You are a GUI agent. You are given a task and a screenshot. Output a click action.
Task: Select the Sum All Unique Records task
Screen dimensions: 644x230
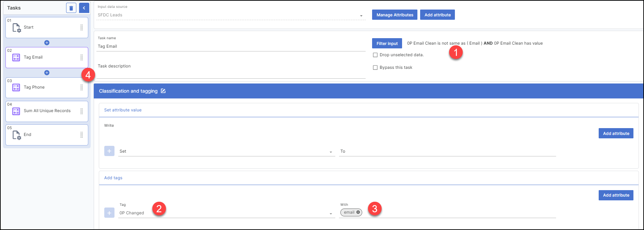pos(47,111)
